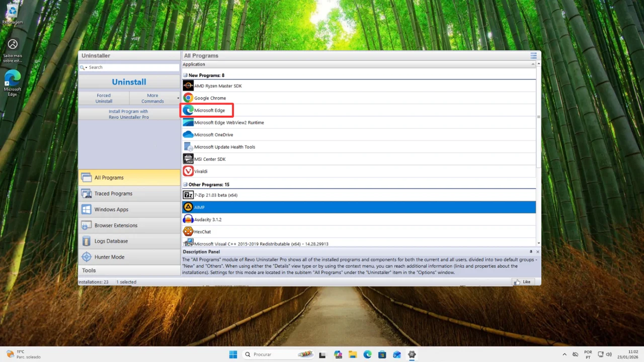The height and width of the screenshot is (362, 644).
Task: Click the Like button
Action: 523,282
